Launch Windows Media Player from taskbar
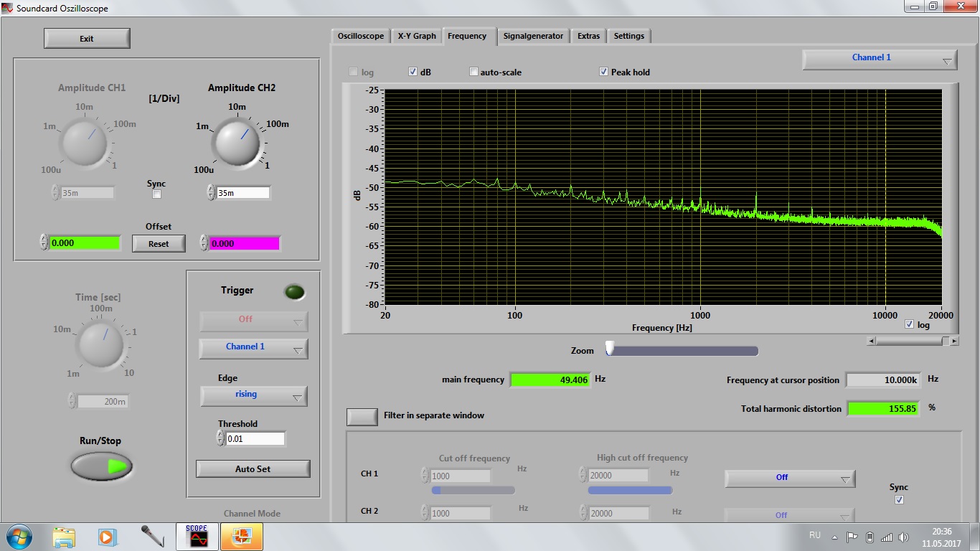 tap(107, 537)
